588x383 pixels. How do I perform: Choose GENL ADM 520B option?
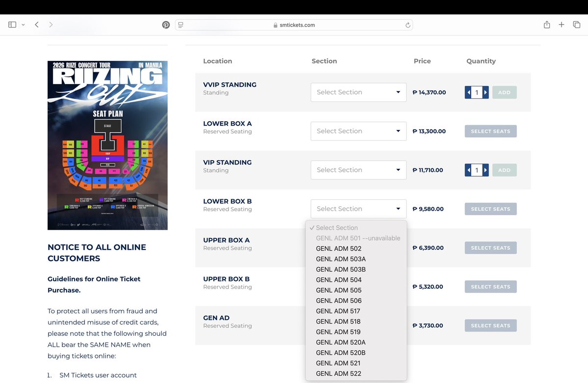click(356, 353)
